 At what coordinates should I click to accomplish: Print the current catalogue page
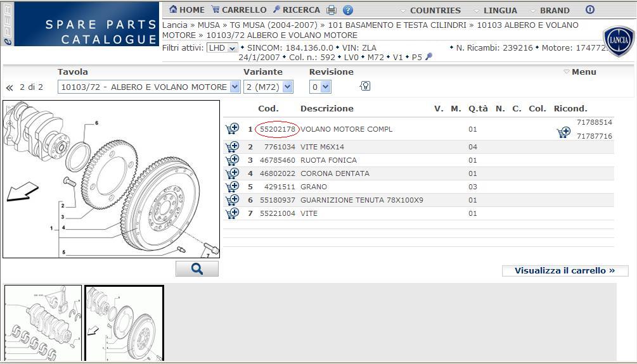pos(331,10)
